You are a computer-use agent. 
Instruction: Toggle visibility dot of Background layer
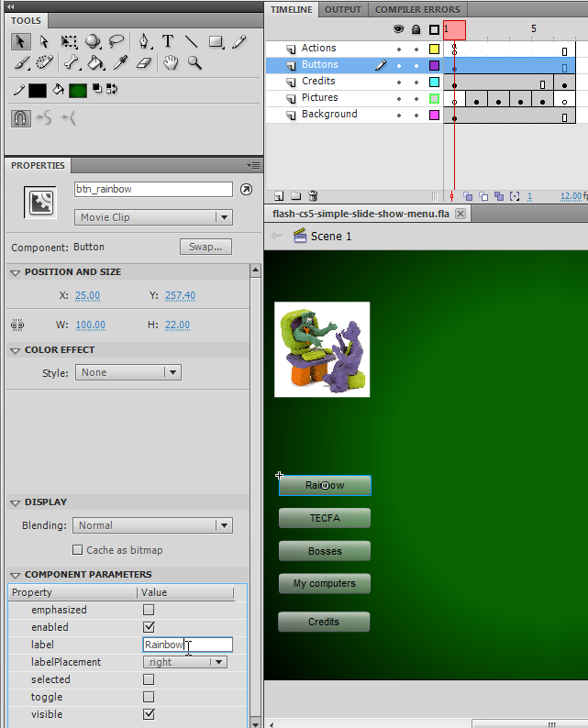pos(399,116)
